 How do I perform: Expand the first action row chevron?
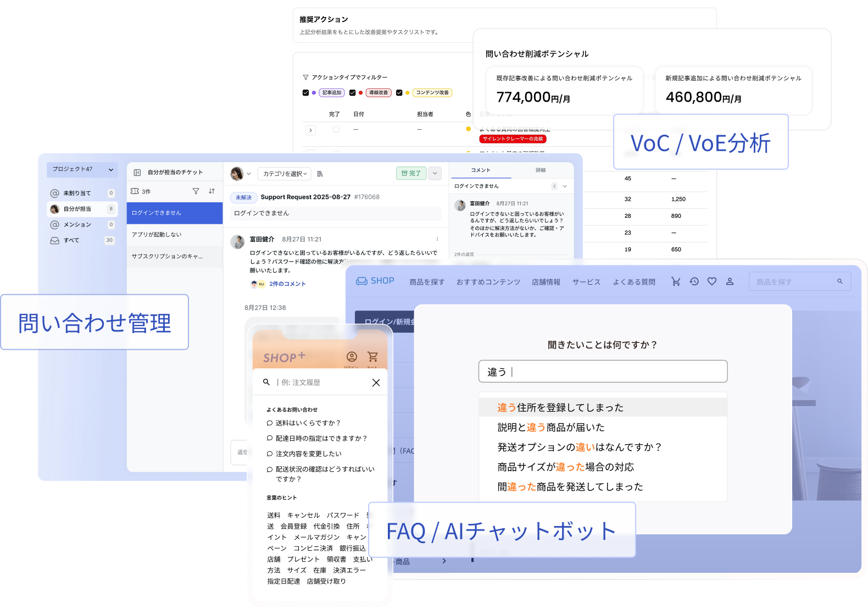[x=310, y=131]
